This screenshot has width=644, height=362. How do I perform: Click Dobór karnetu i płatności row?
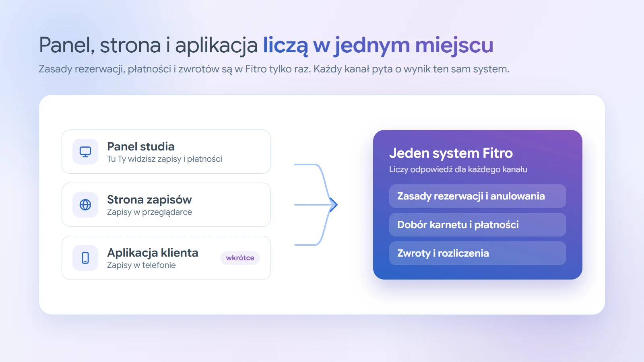(x=478, y=225)
